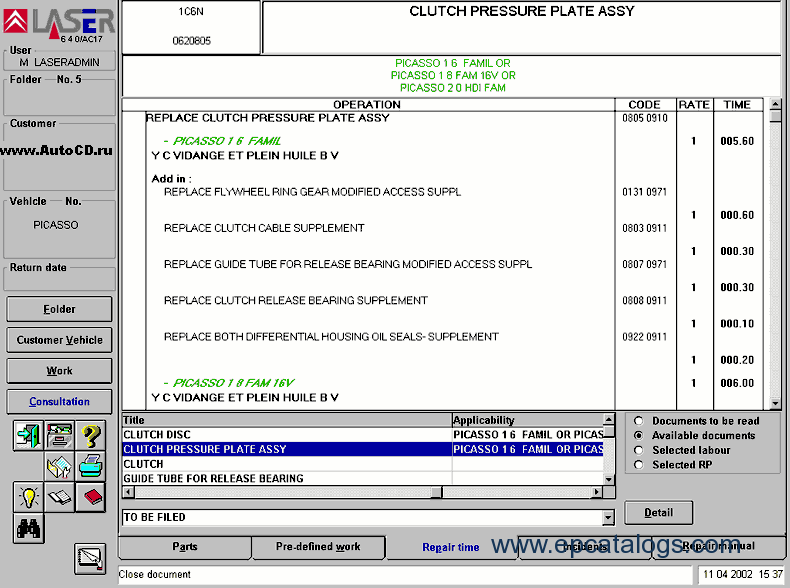Viewport: 790px width, 588px height.
Task: Click the printer icon
Action: coord(91,466)
